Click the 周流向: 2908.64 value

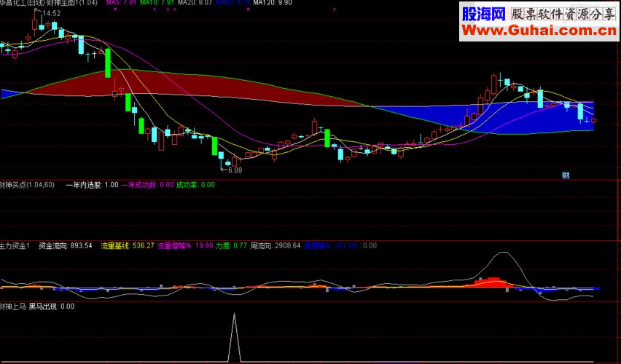[276, 246]
